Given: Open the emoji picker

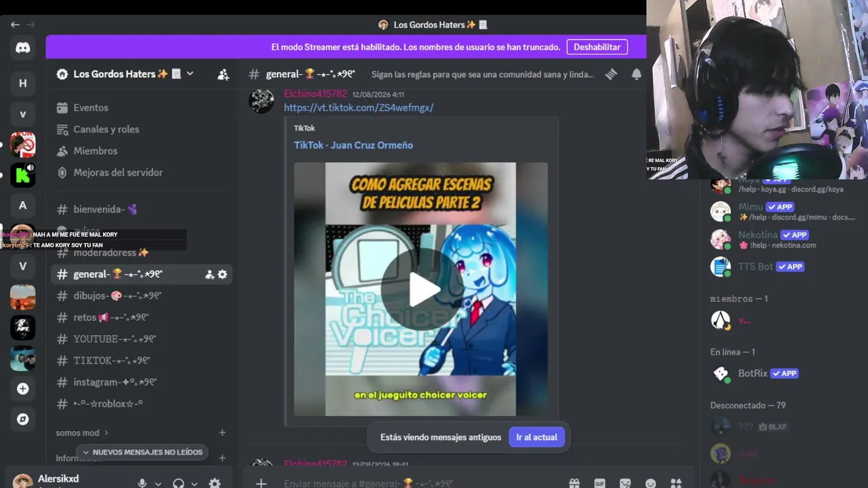Looking at the screenshot, I should [x=650, y=483].
